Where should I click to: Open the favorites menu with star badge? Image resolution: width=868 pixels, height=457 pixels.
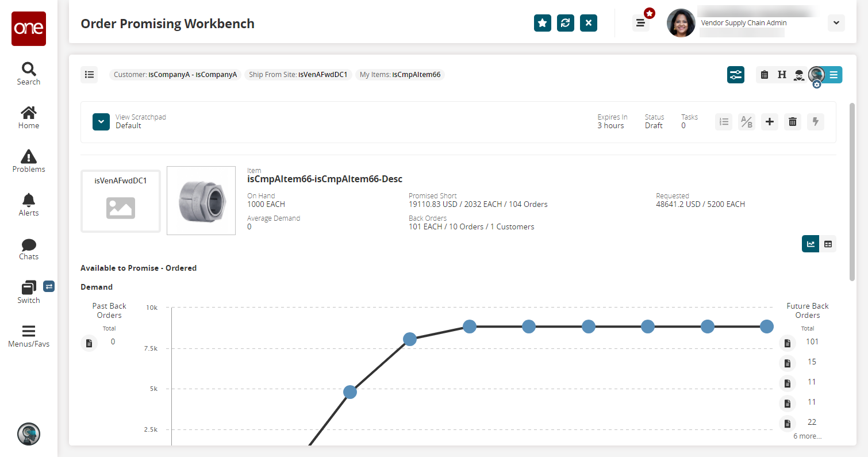(641, 23)
